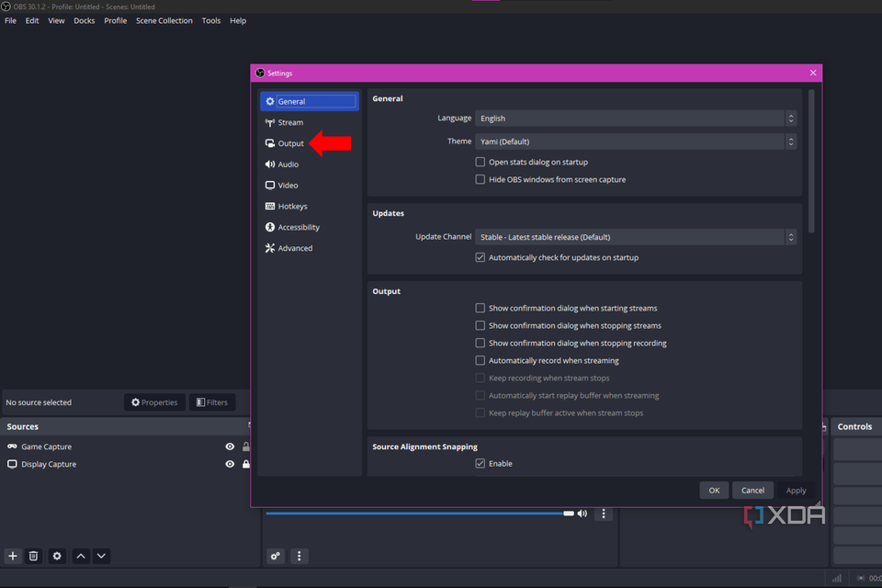Click the OBS logo in title bar
The image size is (882, 588).
(6, 6)
